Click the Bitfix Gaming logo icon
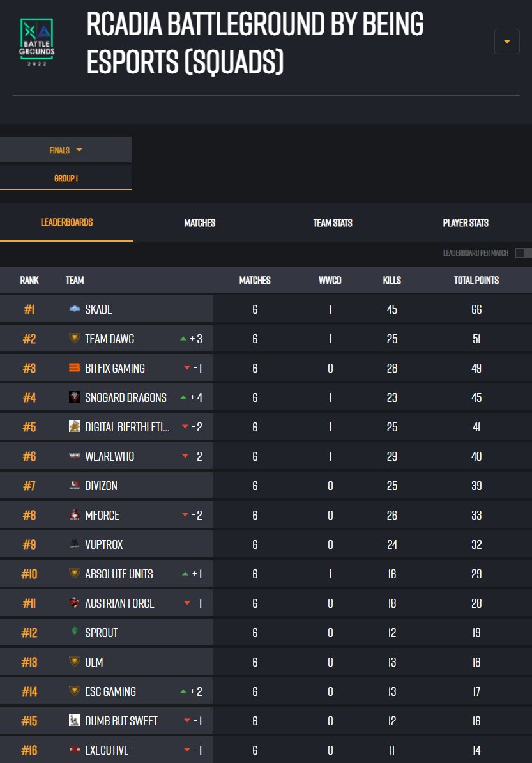 (74, 367)
